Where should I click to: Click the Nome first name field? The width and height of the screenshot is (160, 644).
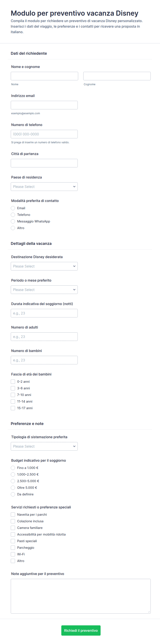click(x=44, y=76)
